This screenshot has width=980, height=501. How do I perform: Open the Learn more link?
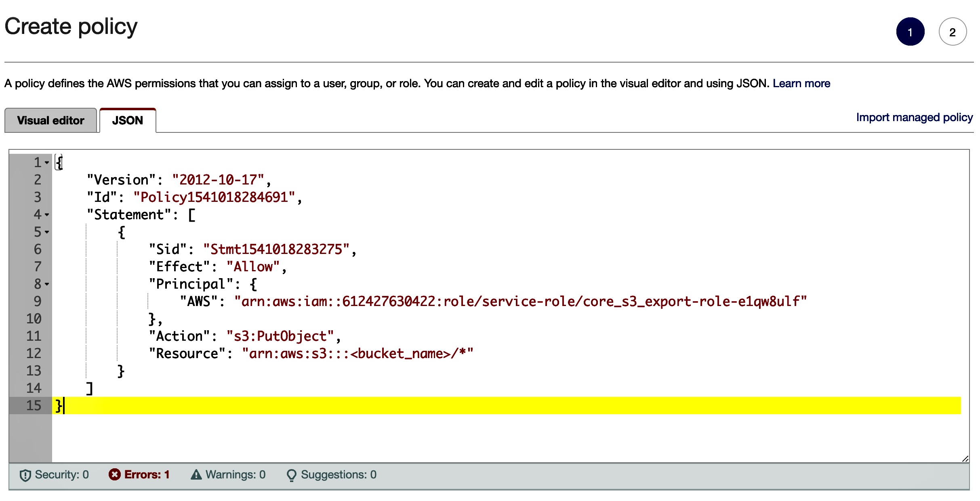coord(801,83)
